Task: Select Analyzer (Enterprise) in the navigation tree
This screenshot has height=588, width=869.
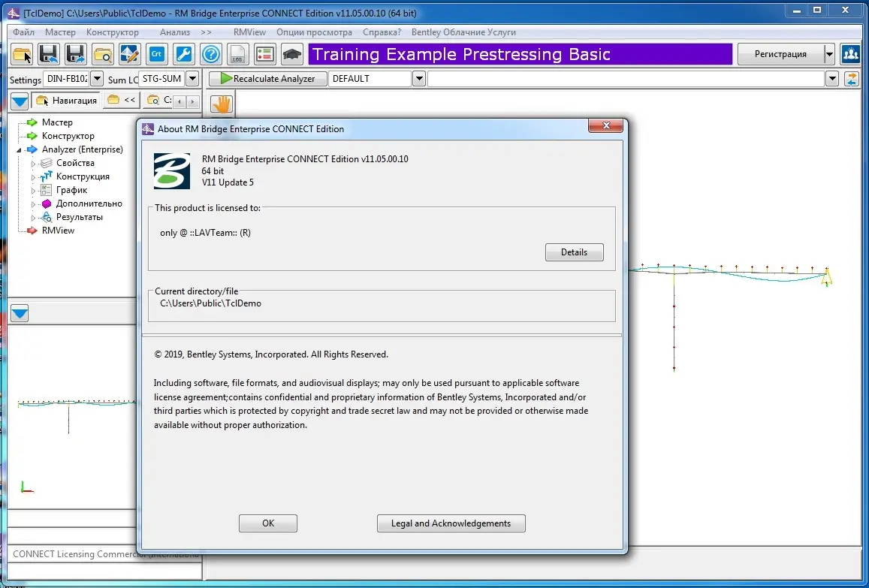Action: (x=83, y=149)
